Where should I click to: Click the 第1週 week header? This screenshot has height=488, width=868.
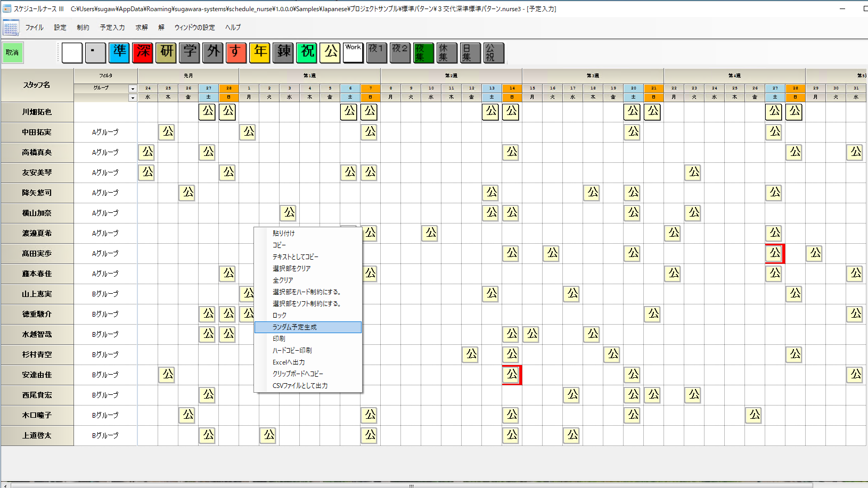click(x=310, y=76)
